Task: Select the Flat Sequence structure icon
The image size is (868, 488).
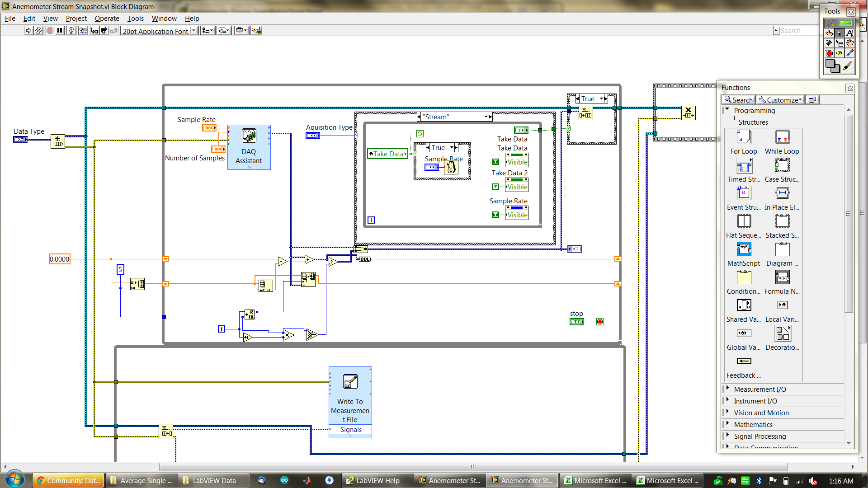Action: pyautogui.click(x=744, y=221)
